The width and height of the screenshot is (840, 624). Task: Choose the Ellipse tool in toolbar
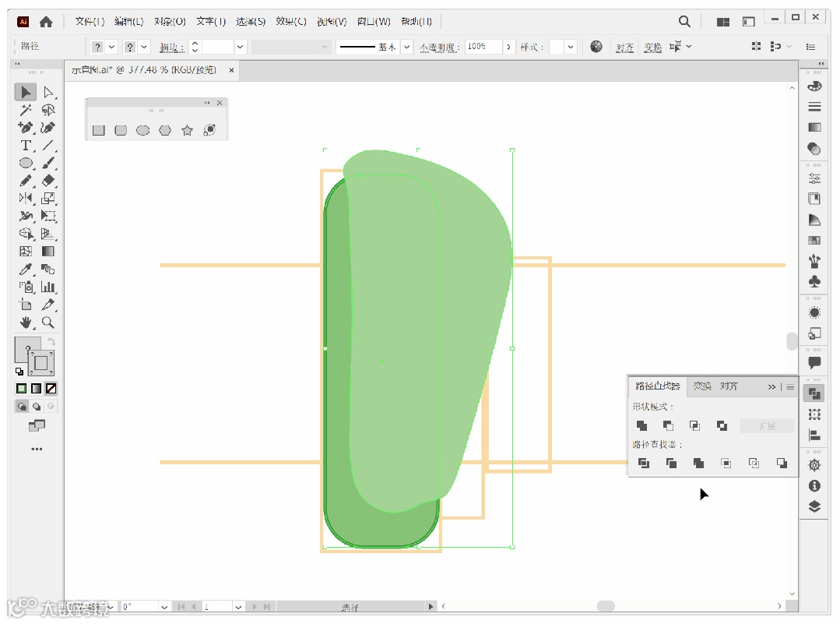[25, 163]
